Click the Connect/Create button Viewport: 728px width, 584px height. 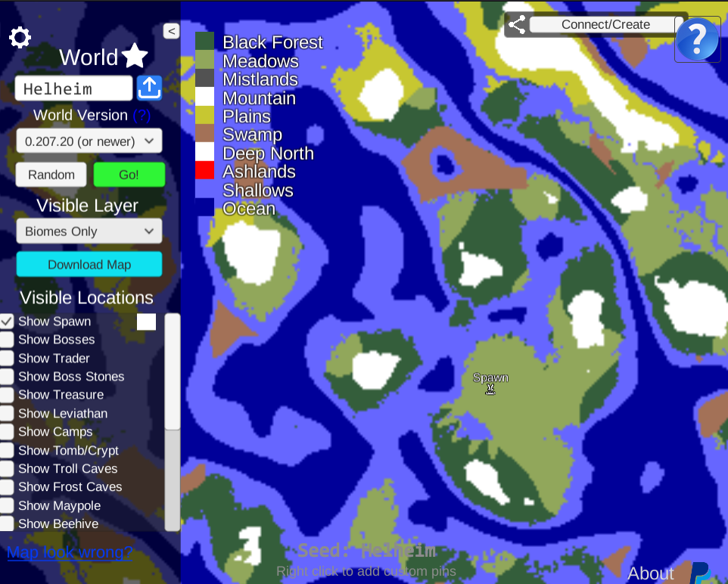pos(605,24)
